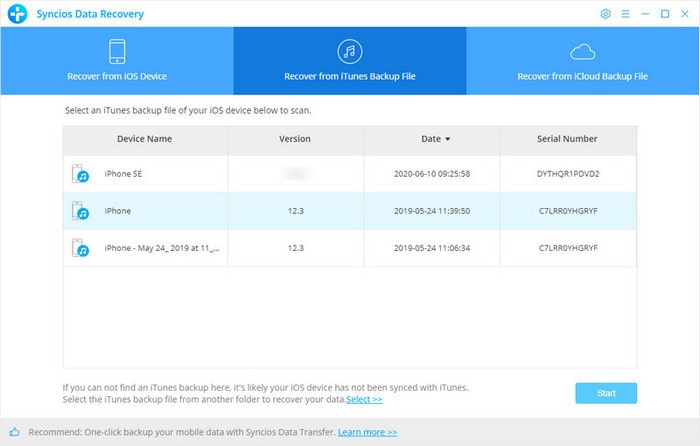Image resolution: width=700 pixels, height=446 pixels.
Task: Sort by the Device Name column header
Action: [145, 139]
